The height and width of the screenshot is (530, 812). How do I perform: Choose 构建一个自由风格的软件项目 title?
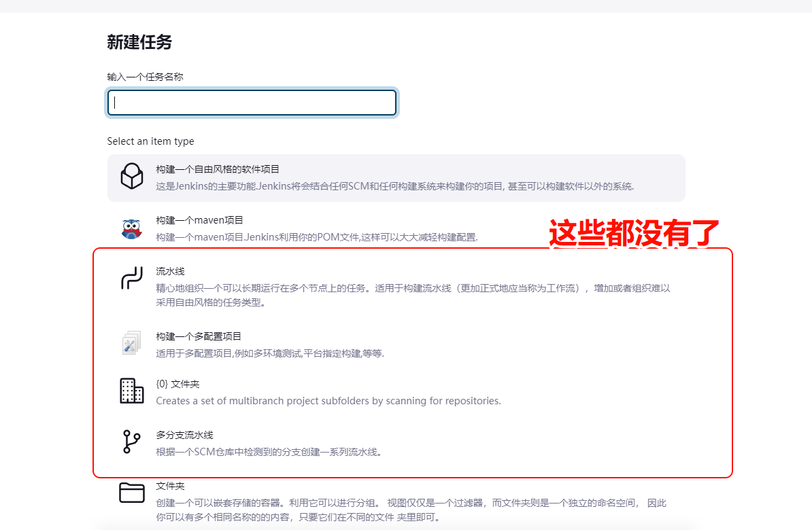tap(218, 169)
